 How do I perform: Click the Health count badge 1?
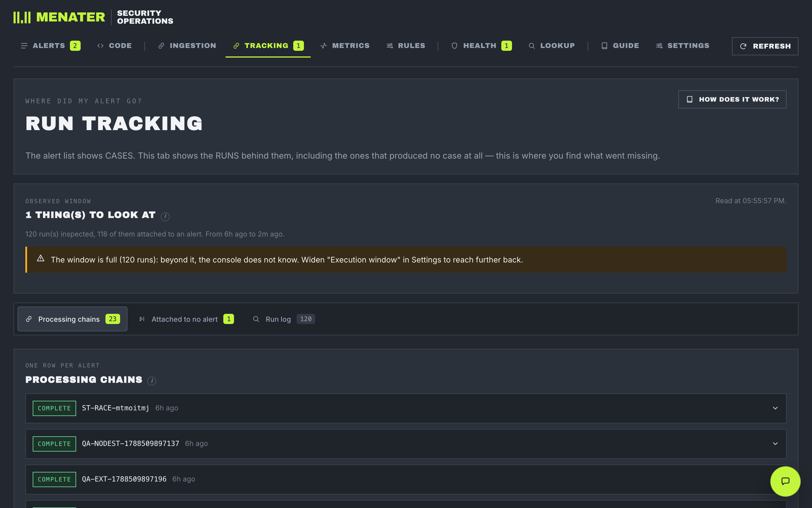(x=506, y=46)
